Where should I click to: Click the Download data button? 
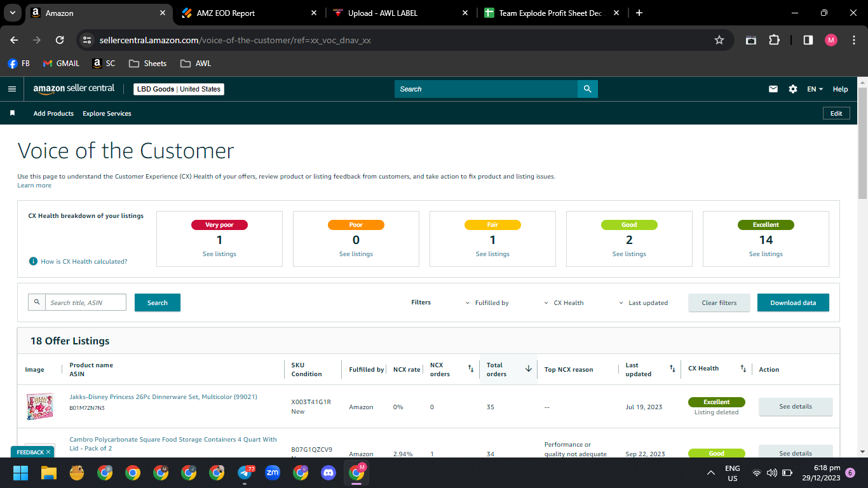pyautogui.click(x=793, y=302)
